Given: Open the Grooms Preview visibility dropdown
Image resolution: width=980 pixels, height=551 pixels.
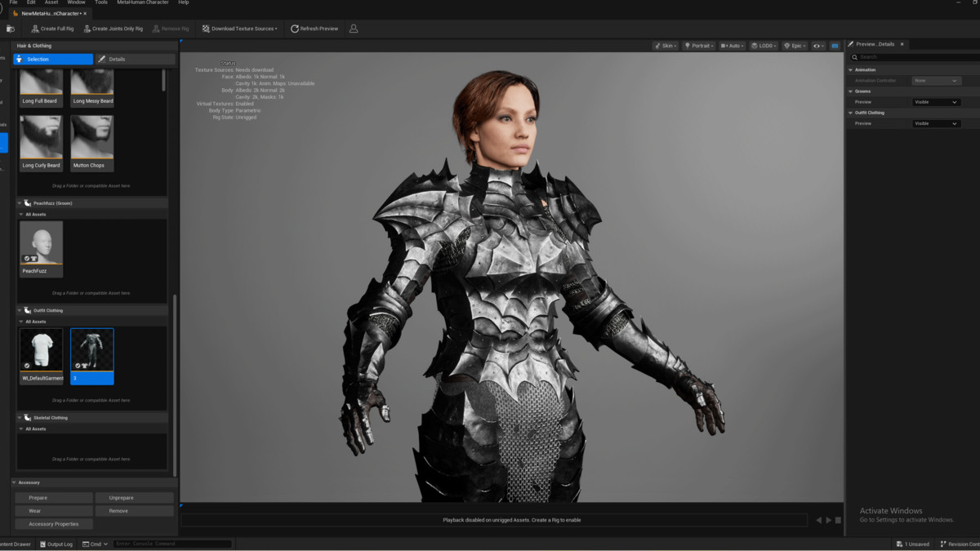Looking at the screenshot, I should click(x=936, y=102).
